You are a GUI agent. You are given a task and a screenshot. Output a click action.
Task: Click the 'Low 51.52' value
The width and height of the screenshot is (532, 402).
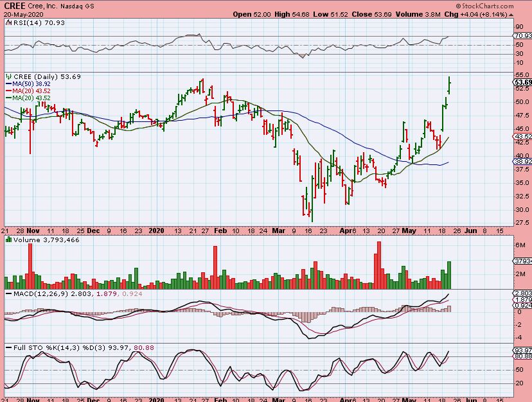coord(330,15)
